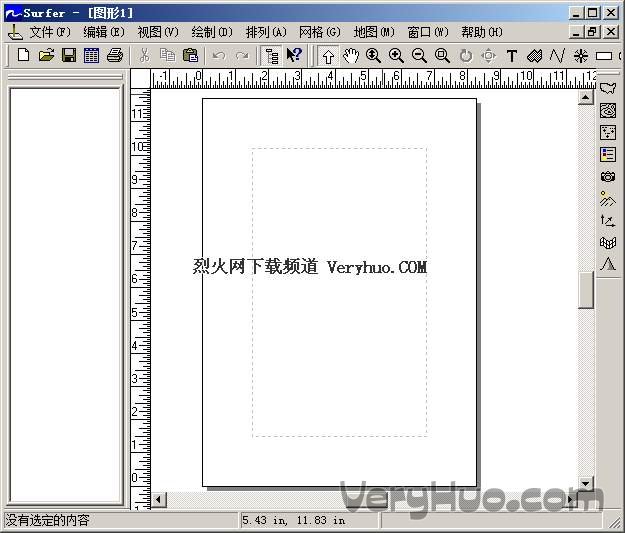Create a contour map from side toolbar
This screenshot has height=533, width=625.
(x=608, y=110)
